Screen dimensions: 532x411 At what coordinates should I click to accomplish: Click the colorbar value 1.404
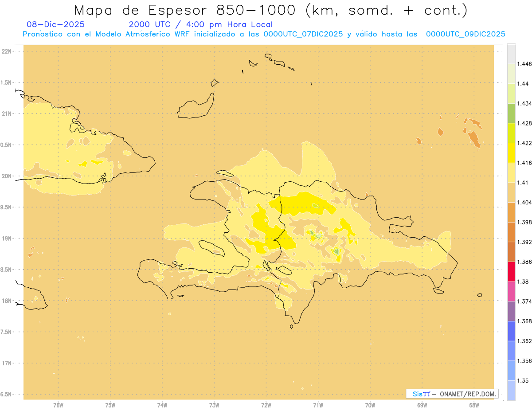[525, 202]
